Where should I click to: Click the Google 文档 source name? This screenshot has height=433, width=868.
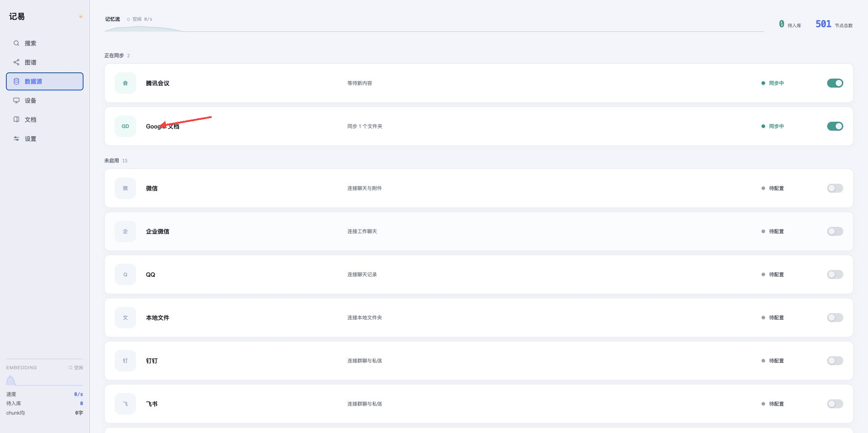[x=163, y=126]
